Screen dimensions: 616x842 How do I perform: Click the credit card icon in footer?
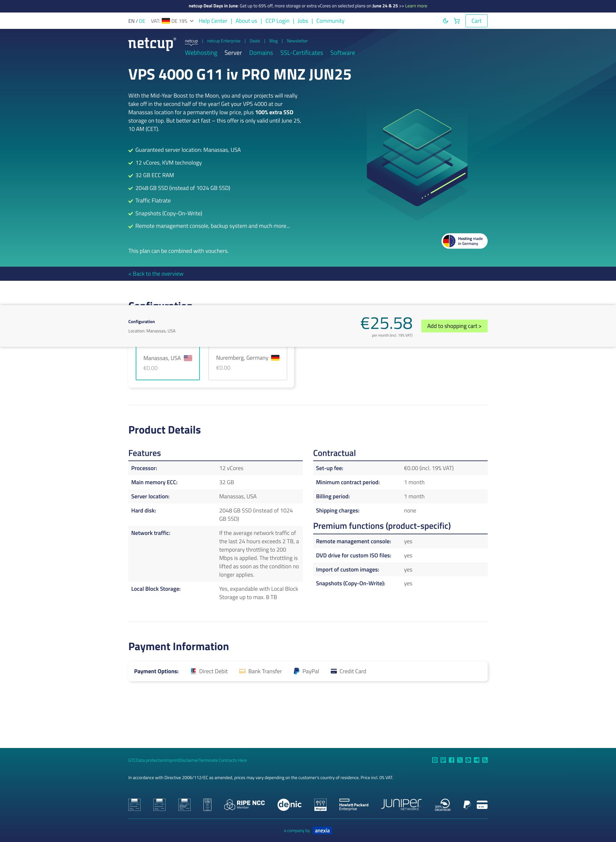(482, 805)
